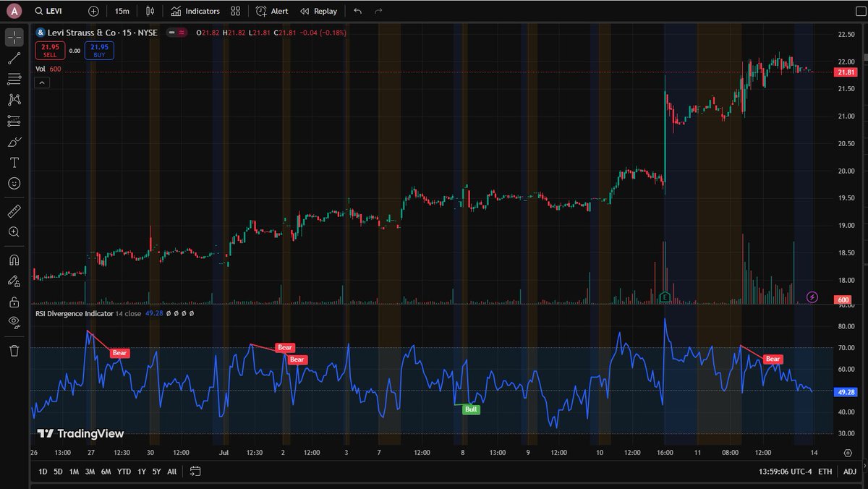Open the forecasting and measurement tools
This screenshot has height=489, width=868.
pos(14,121)
